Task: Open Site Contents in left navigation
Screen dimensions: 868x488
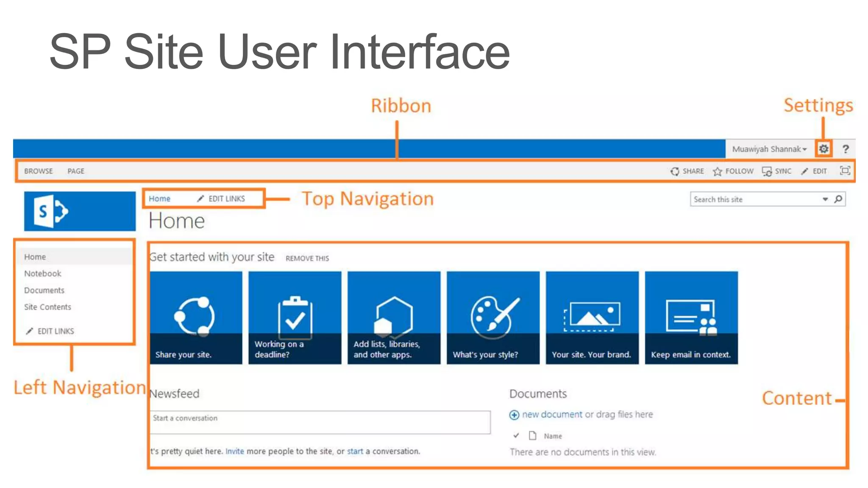Action: point(47,307)
